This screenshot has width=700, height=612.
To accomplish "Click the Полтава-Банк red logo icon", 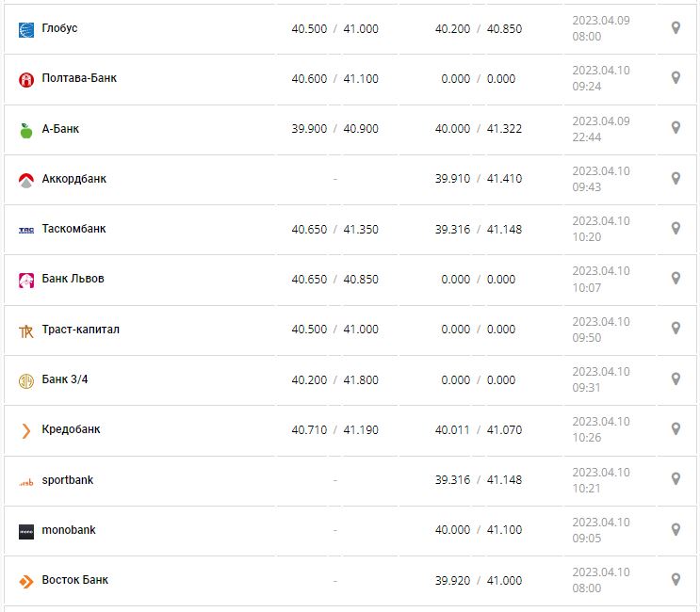I will click(x=26, y=80).
